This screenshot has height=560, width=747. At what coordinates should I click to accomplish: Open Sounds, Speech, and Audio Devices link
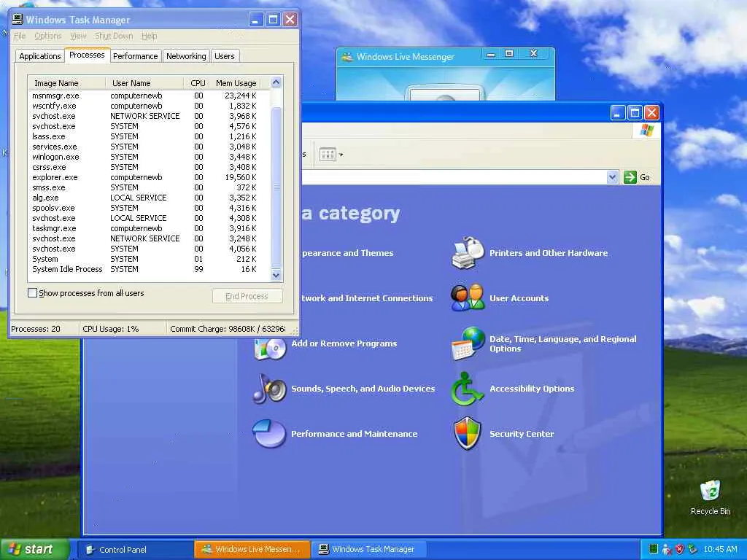363,389
